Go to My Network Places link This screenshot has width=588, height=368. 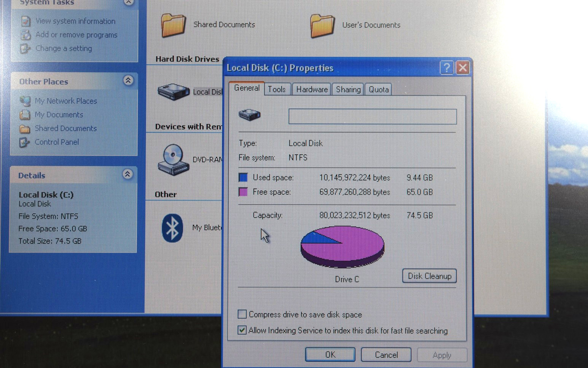[66, 101]
